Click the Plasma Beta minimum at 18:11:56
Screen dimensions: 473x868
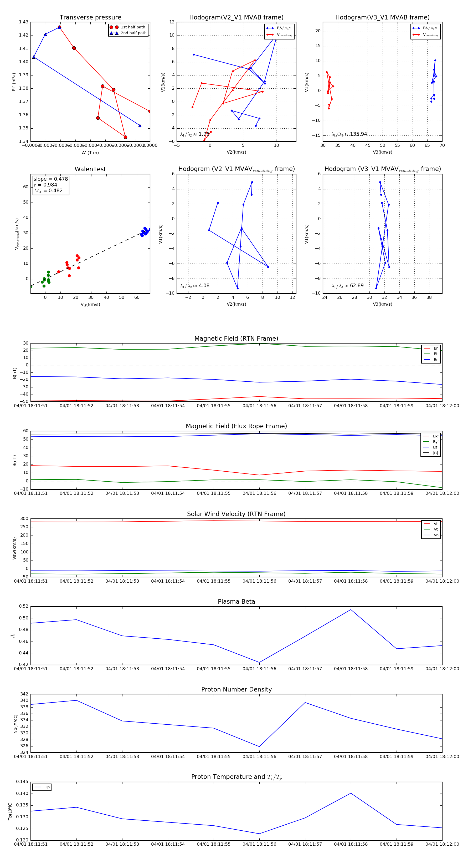(x=259, y=663)
